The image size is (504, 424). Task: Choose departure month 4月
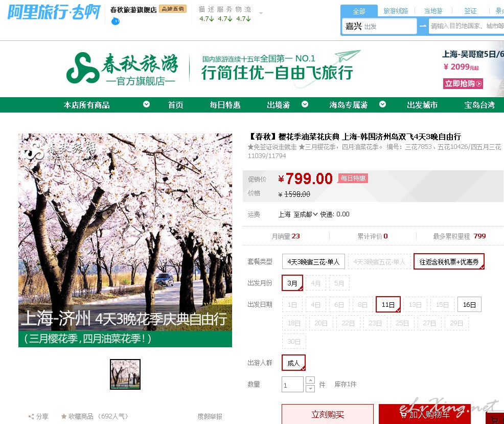(x=316, y=283)
